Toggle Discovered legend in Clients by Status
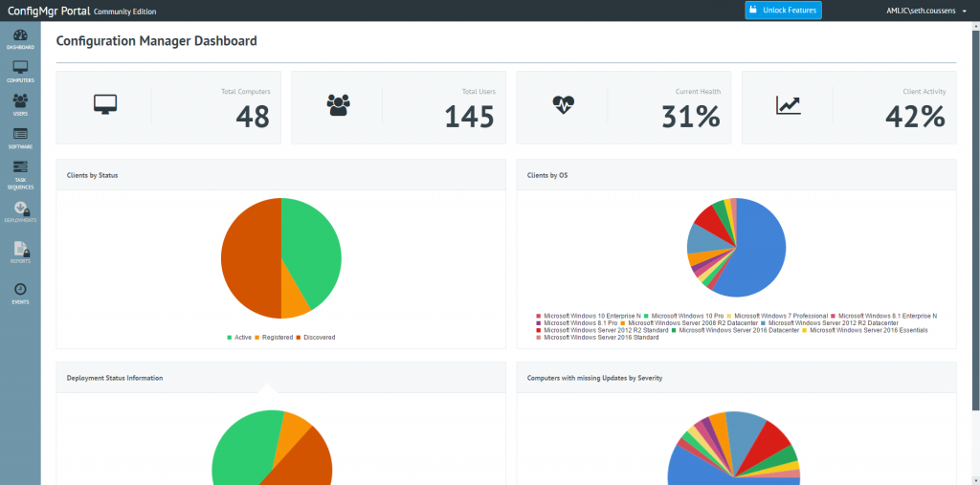 click(x=316, y=338)
